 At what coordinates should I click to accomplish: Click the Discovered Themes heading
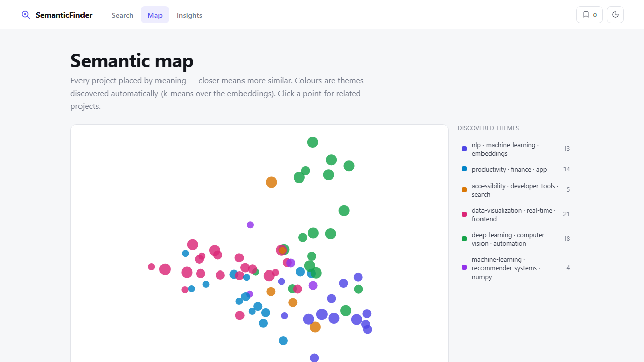pos(488,128)
